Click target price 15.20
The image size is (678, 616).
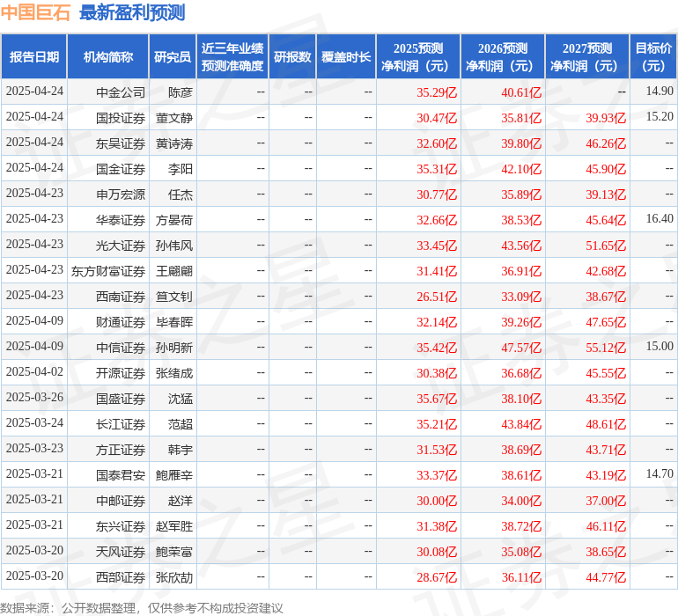[x=660, y=116]
